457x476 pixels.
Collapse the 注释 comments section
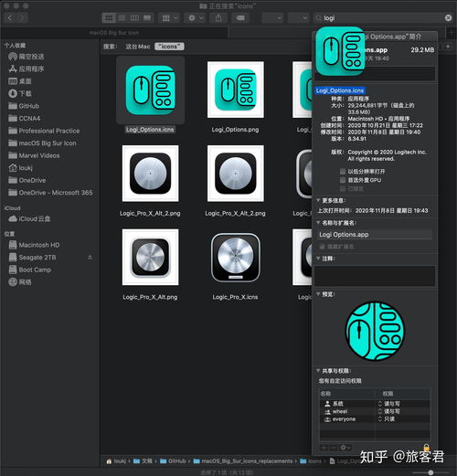coord(318,259)
